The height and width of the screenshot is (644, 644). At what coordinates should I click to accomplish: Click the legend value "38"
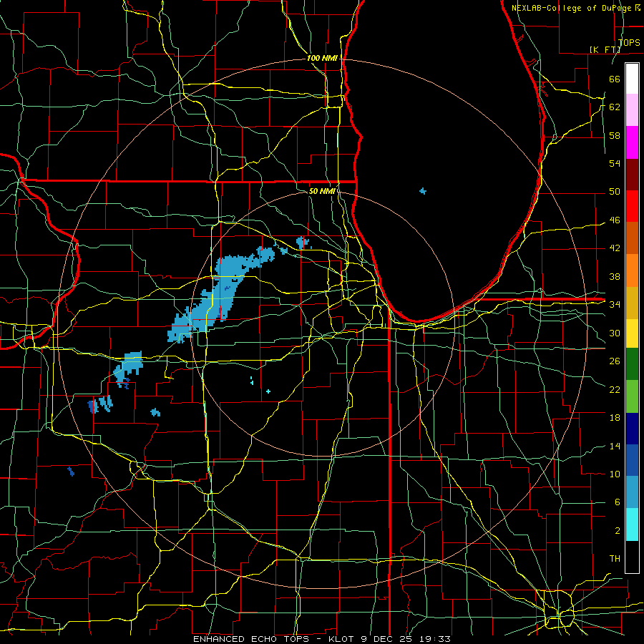click(615, 276)
